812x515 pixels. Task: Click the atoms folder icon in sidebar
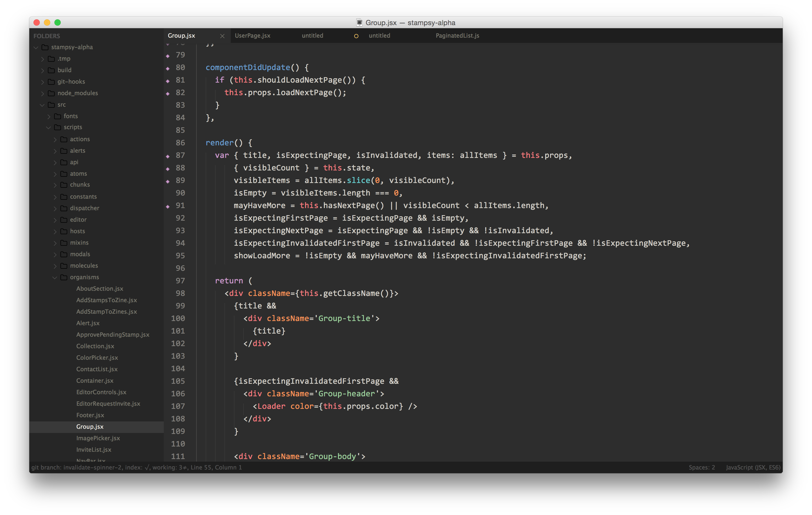pyautogui.click(x=64, y=174)
